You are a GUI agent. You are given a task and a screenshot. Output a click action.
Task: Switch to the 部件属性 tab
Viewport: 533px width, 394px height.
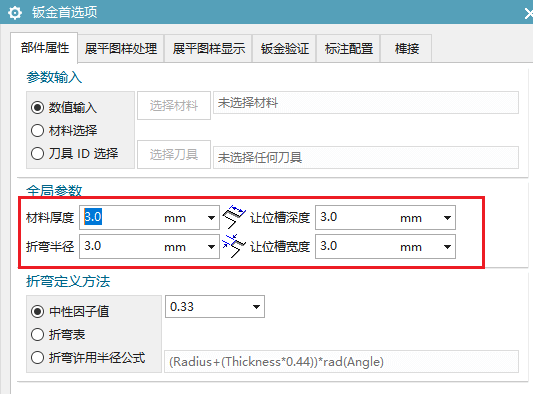[45, 48]
